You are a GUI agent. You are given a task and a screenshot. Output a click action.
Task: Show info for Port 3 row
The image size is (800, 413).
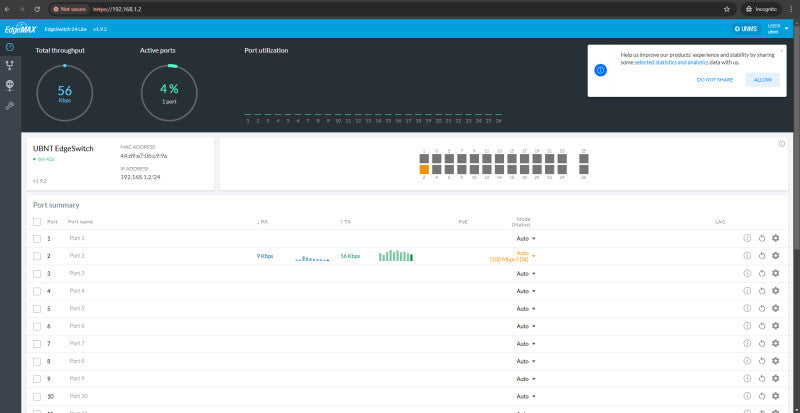tap(747, 273)
